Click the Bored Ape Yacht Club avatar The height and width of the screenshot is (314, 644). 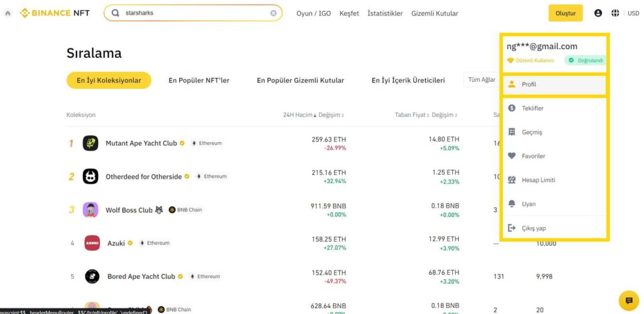click(x=92, y=276)
